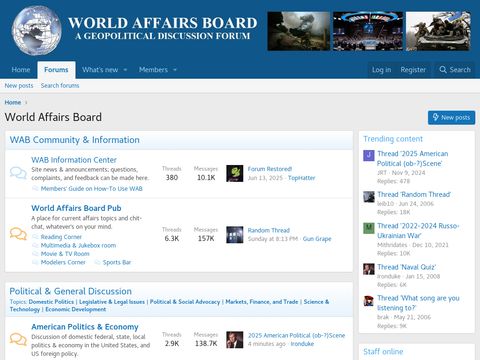This screenshot has height=360, width=480.
Task: Click Mithridates' green avatar in Trending content
Action: coord(369,228)
